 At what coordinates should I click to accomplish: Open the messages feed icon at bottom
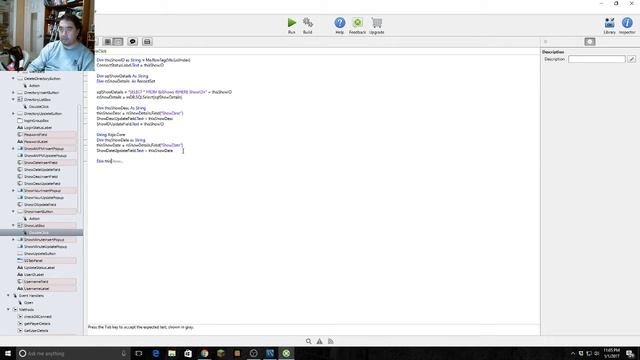[x=331, y=341]
